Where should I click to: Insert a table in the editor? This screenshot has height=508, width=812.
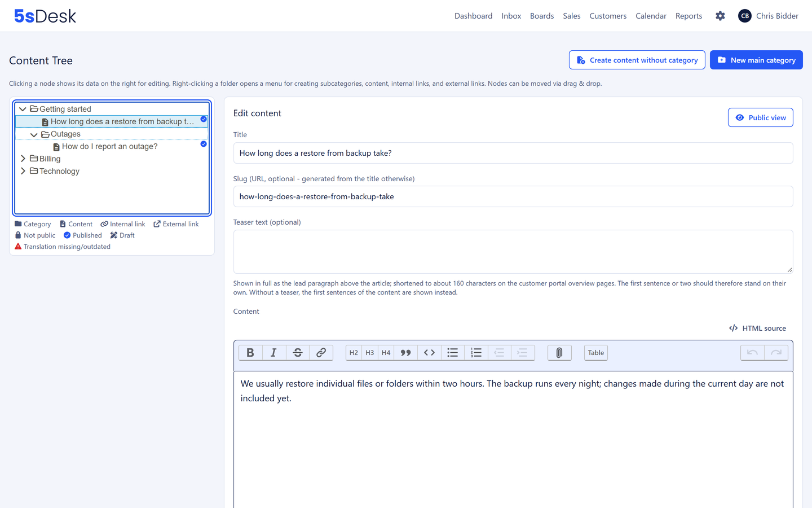(596, 353)
